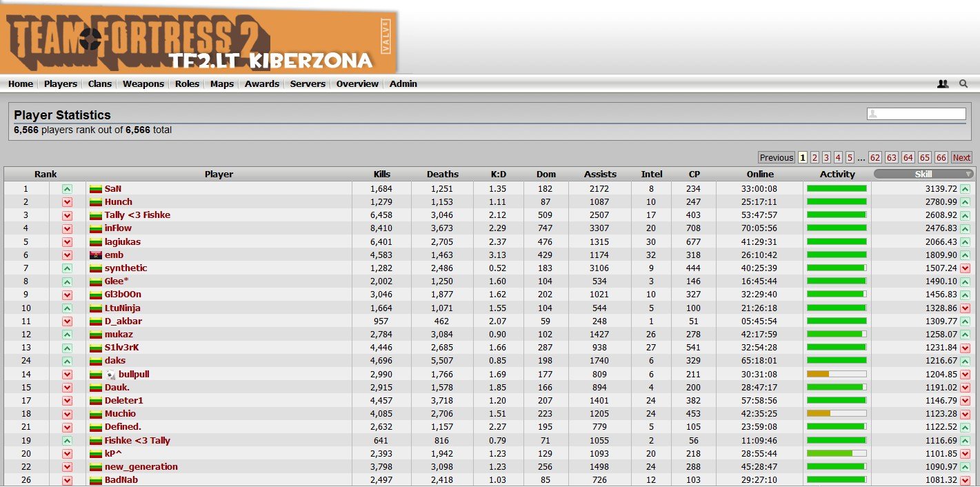Open player profile for Tally <3 Fishke
This screenshot has width=980, height=487.
click(x=137, y=215)
